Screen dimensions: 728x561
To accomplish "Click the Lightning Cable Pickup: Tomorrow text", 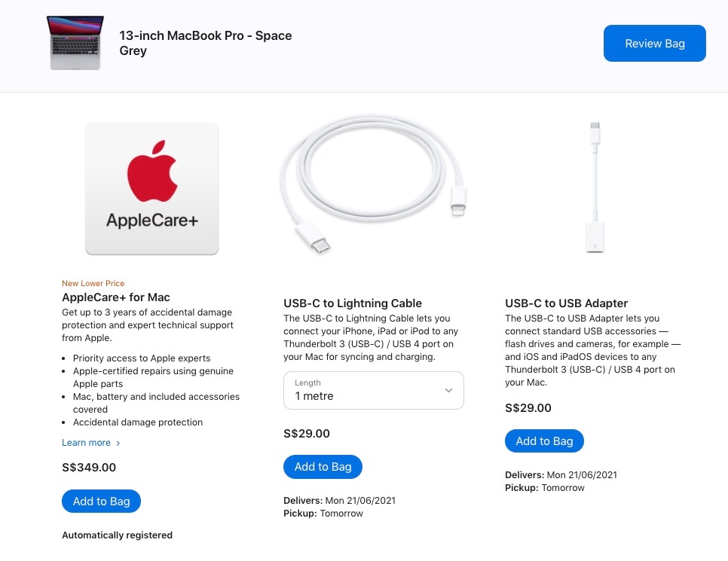I will coord(323,514).
